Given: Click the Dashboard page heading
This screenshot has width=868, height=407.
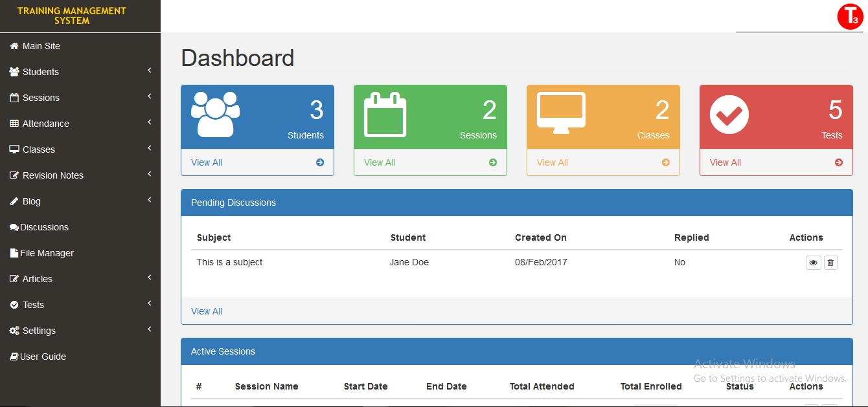Looking at the screenshot, I should point(238,58).
